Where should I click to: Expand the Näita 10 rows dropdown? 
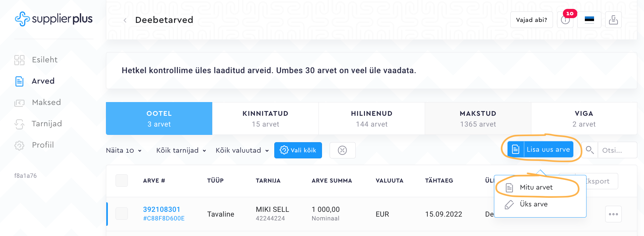point(123,150)
